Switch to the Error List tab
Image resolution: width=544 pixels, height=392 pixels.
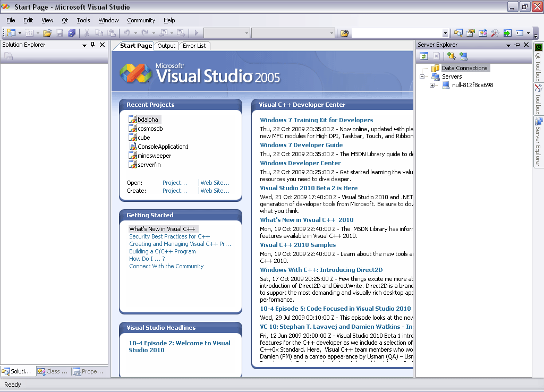pos(194,46)
